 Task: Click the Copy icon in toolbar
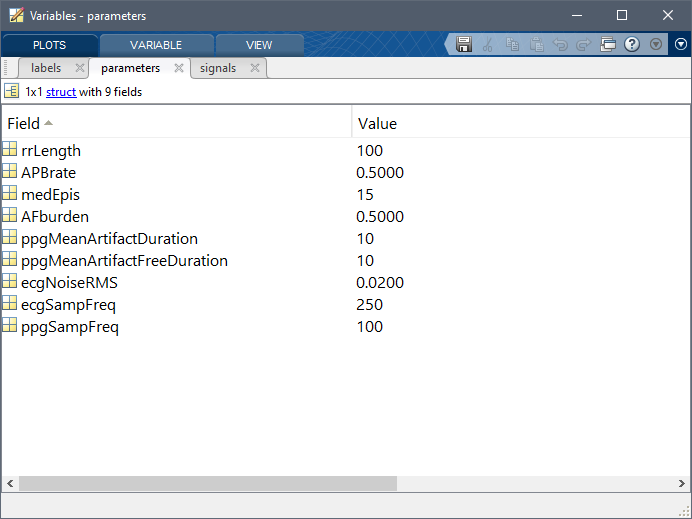pyautogui.click(x=512, y=44)
